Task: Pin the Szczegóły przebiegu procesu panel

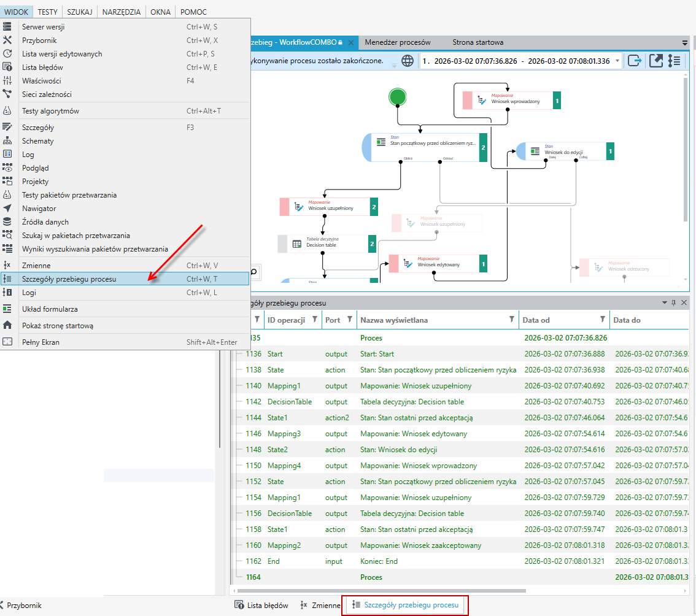Action: tap(674, 302)
